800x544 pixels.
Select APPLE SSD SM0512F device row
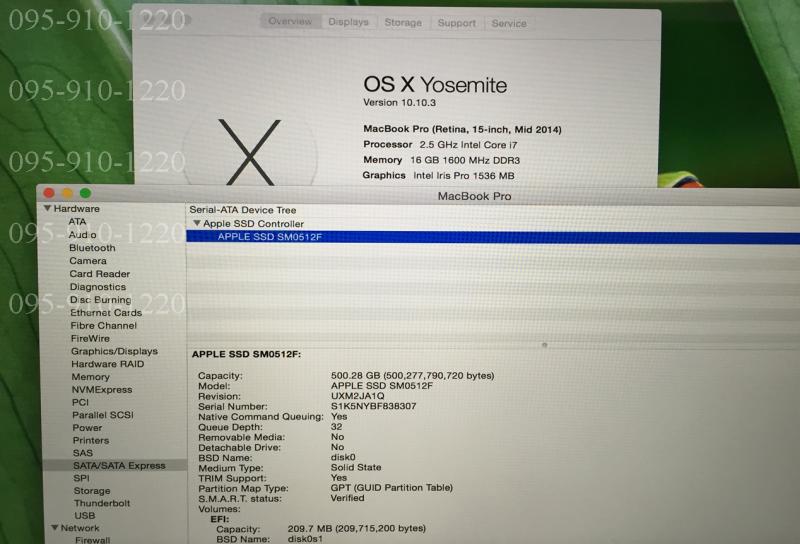click(493, 237)
